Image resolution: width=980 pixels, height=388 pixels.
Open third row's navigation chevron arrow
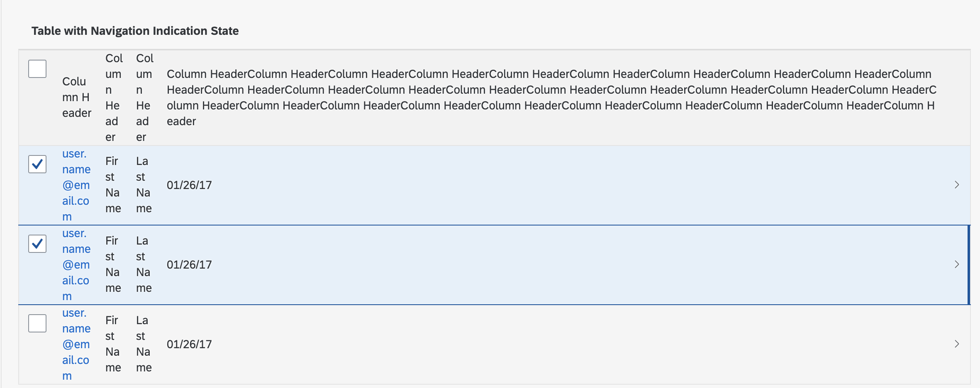click(x=957, y=344)
